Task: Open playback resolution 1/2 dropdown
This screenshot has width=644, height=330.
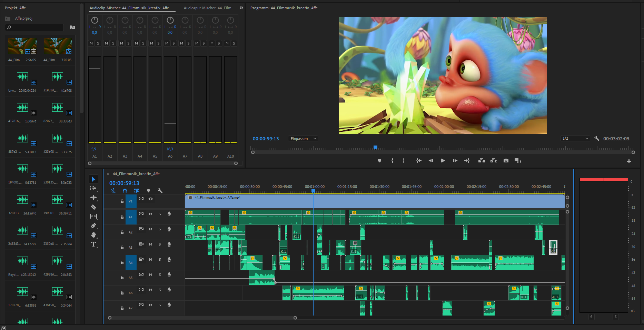Action: point(575,138)
